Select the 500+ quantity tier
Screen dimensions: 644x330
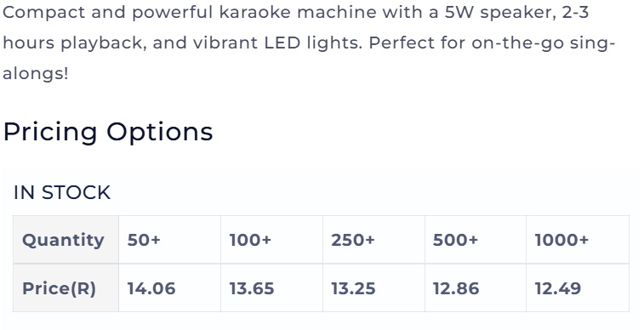(x=476, y=240)
